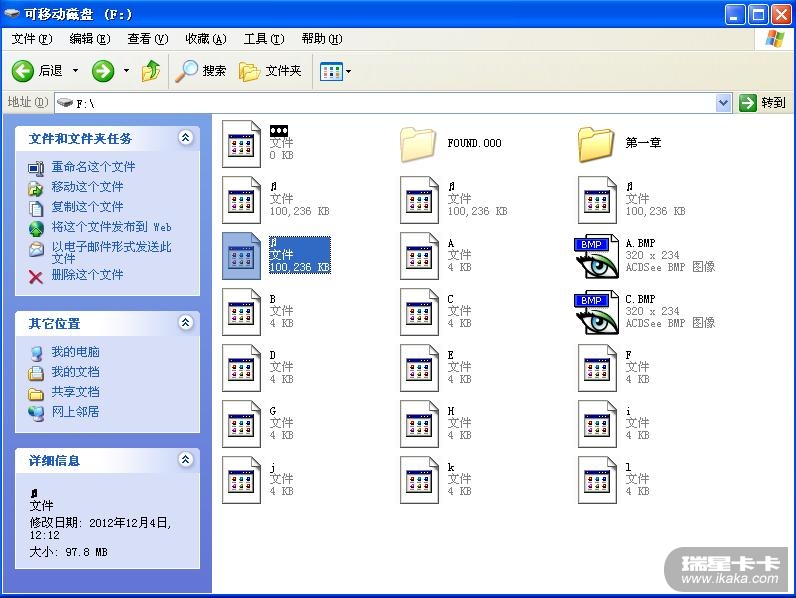Open the Favorites (收藏) menu
Image resolution: width=796 pixels, height=598 pixels.
(x=206, y=39)
